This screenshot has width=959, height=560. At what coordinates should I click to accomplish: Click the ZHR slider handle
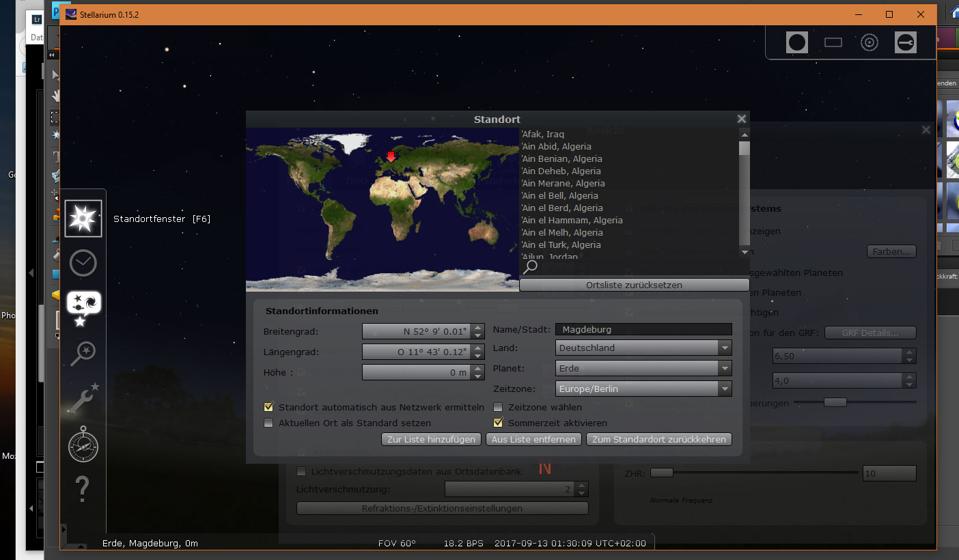[x=662, y=473]
